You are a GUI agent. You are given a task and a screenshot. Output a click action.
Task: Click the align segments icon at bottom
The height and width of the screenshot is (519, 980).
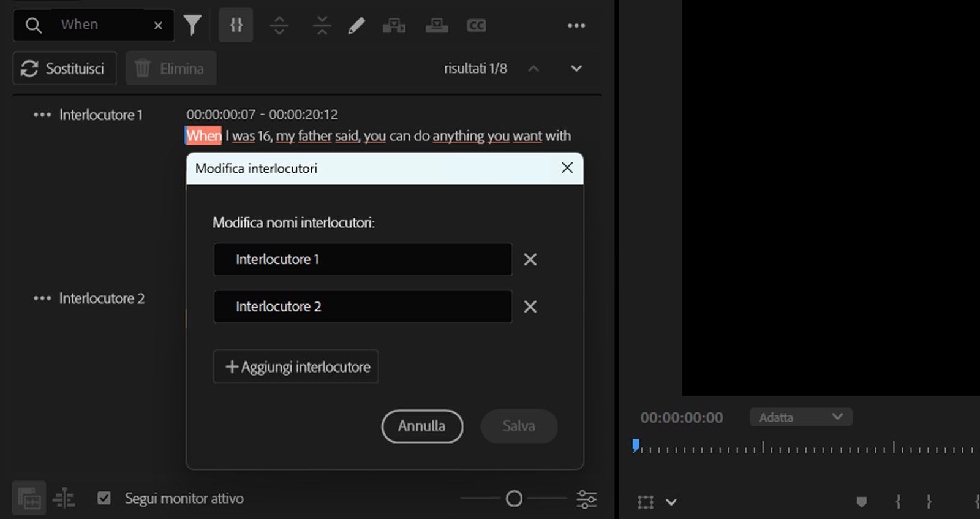(x=64, y=498)
